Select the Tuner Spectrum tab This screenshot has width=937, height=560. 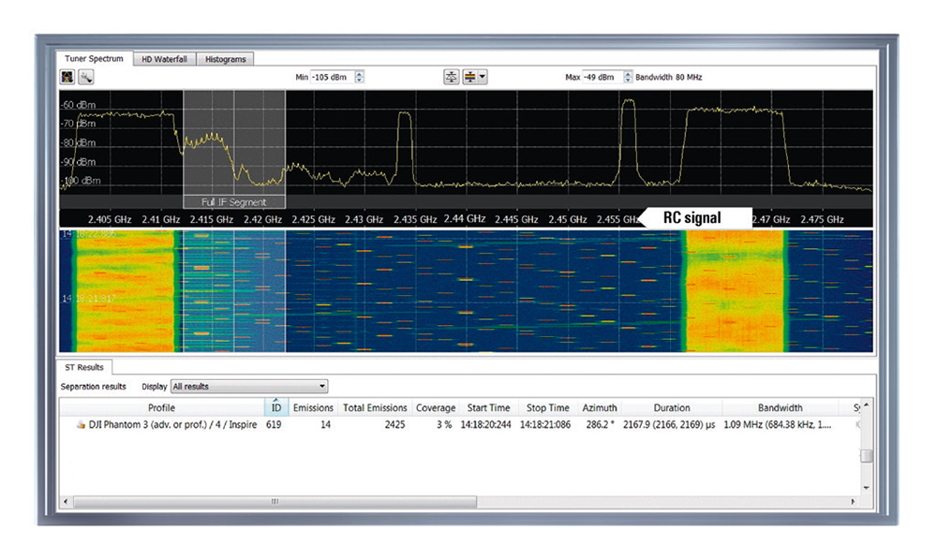94,59
